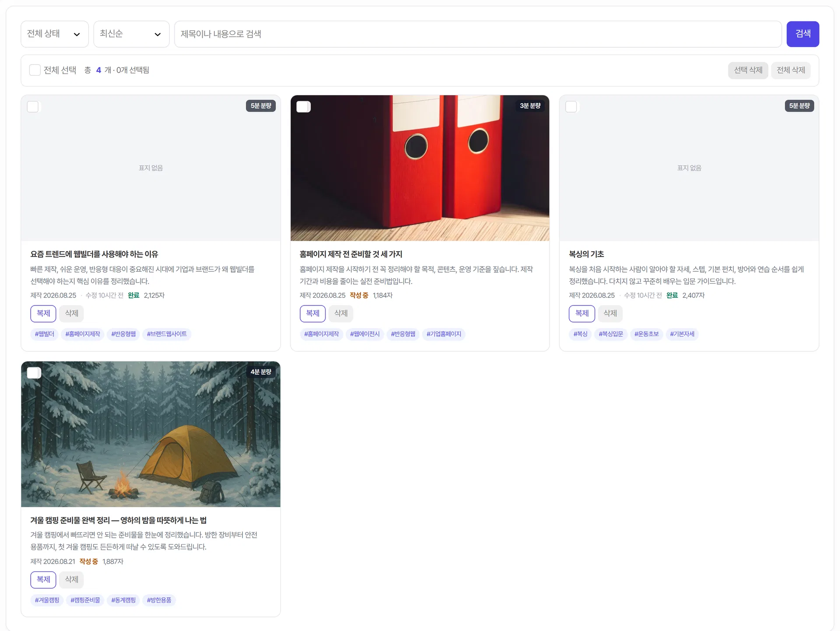
Task: Click the 4분 분량 length badge
Action: (261, 372)
